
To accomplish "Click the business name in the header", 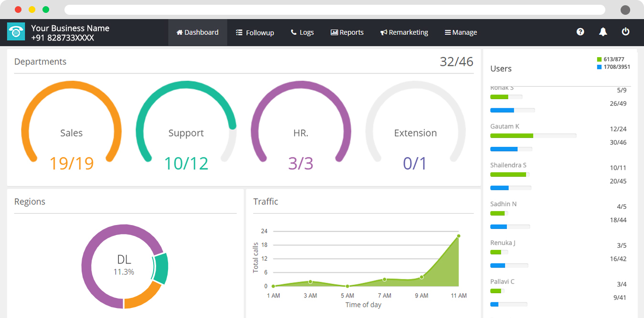I will pos(70,28).
